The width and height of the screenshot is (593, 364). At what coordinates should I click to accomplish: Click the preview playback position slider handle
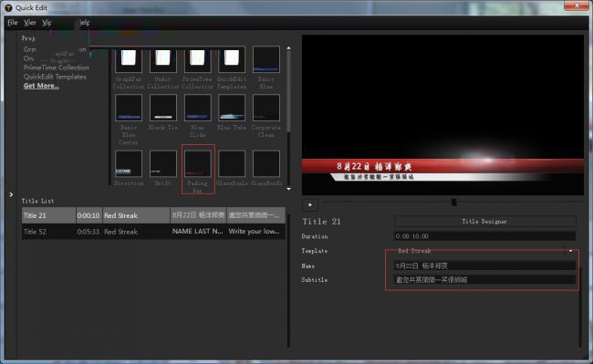(453, 203)
